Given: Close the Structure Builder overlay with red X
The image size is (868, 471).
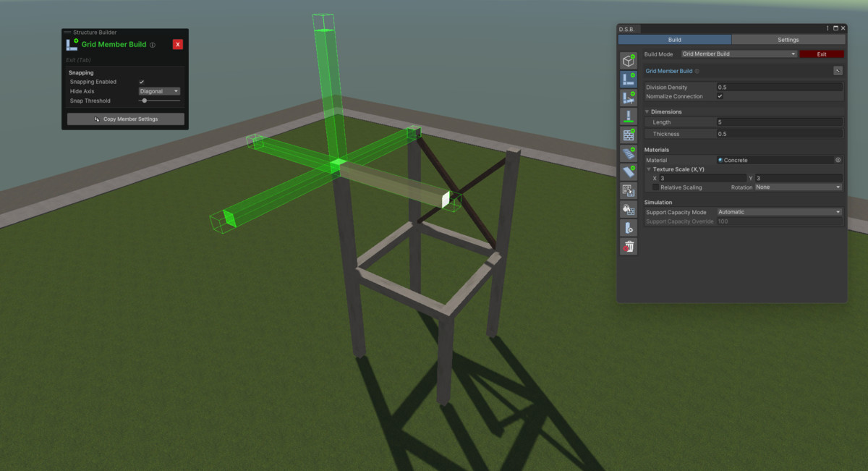Looking at the screenshot, I should tap(178, 44).
